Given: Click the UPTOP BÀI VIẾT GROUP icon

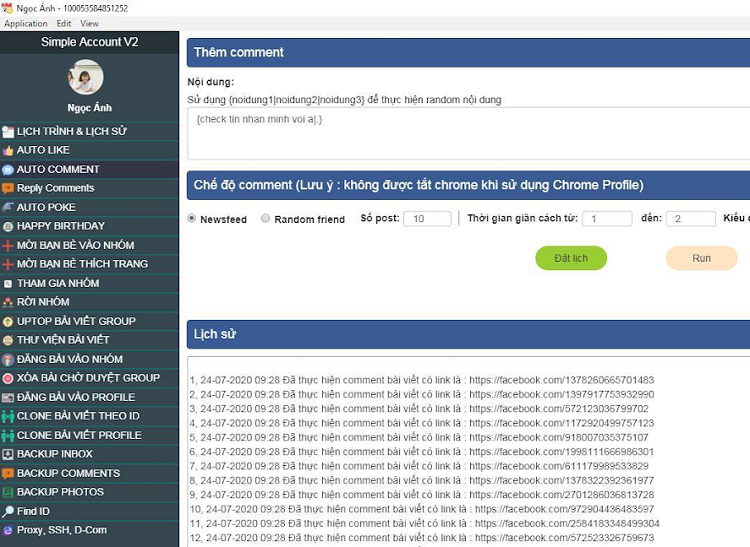Looking at the screenshot, I should (8, 321).
